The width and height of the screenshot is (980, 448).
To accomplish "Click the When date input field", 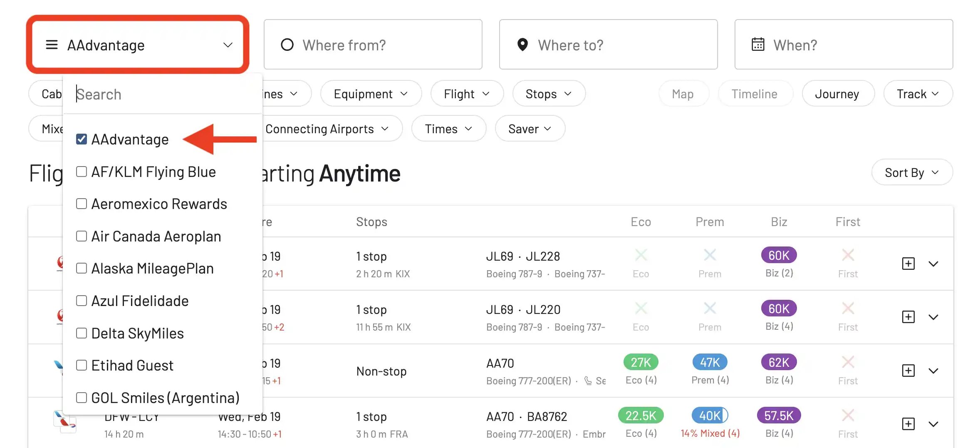I will 844,45.
